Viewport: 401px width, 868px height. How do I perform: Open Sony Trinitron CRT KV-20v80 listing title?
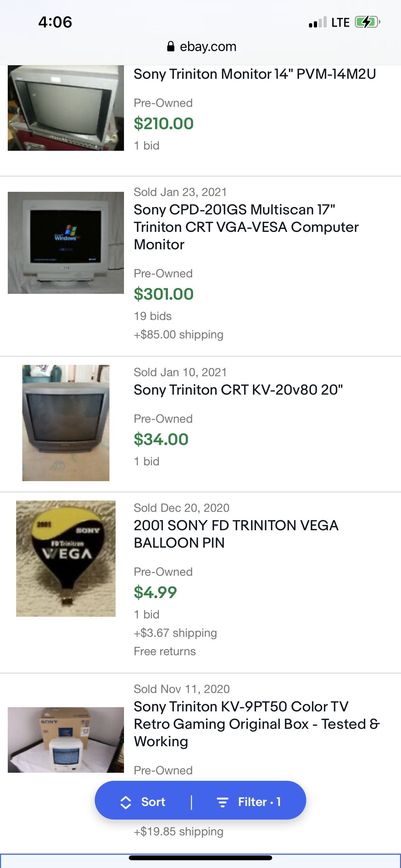[x=238, y=390]
